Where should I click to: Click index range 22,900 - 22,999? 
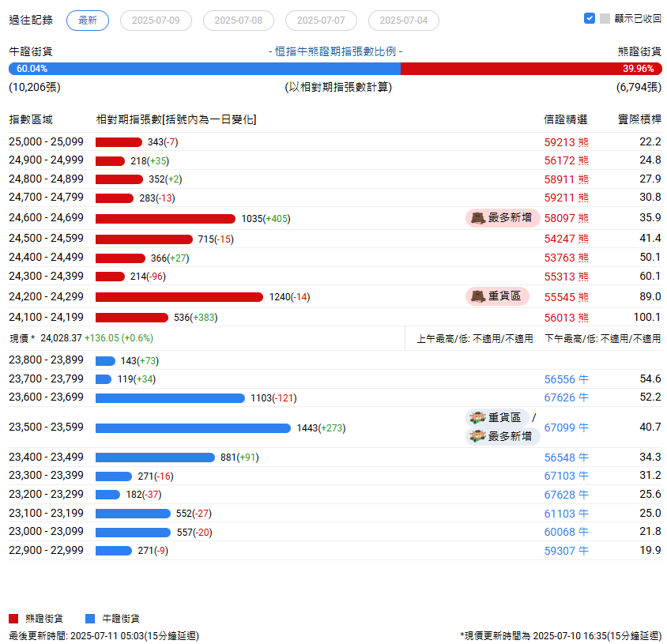pyautogui.click(x=47, y=550)
